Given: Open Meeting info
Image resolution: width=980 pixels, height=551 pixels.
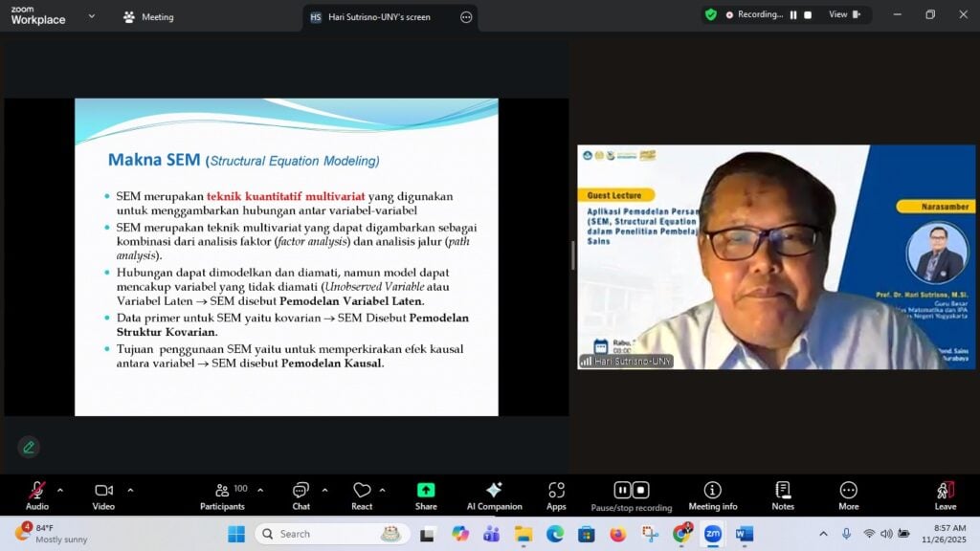Looking at the screenshot, I should coord(712,495).
